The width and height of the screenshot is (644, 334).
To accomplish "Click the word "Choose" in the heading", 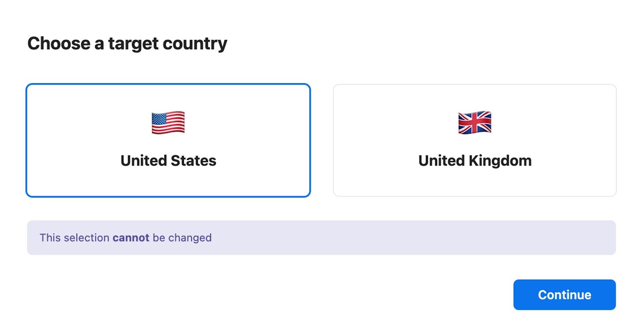I will pyautogui.click(x=59, y=43).
